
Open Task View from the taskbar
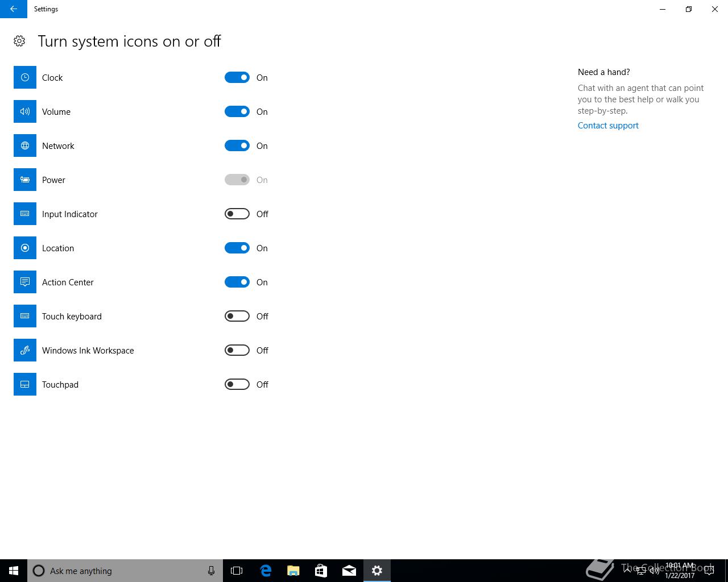[237, 571]
